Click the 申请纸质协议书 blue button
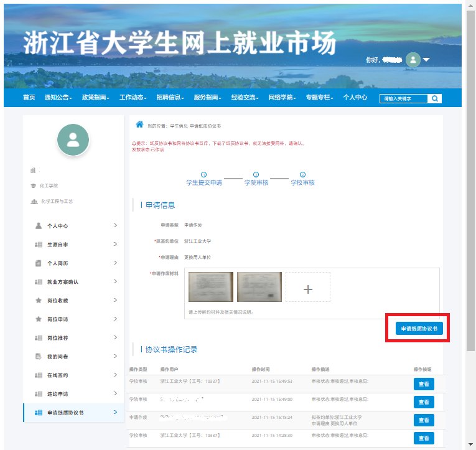Screen dimensions: 476x450 [419, 329]
